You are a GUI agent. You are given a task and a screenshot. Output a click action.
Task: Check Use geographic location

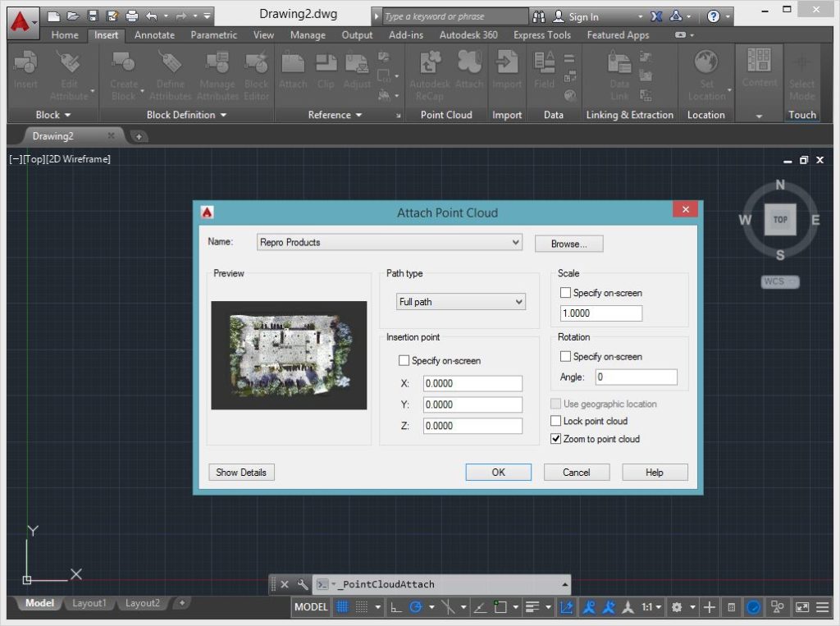[555, 404]
